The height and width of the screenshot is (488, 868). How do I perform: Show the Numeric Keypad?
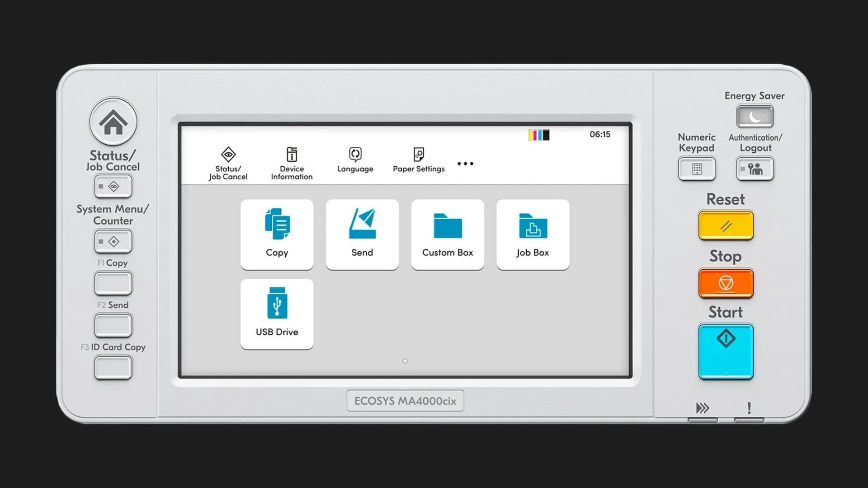click(697, 169)
